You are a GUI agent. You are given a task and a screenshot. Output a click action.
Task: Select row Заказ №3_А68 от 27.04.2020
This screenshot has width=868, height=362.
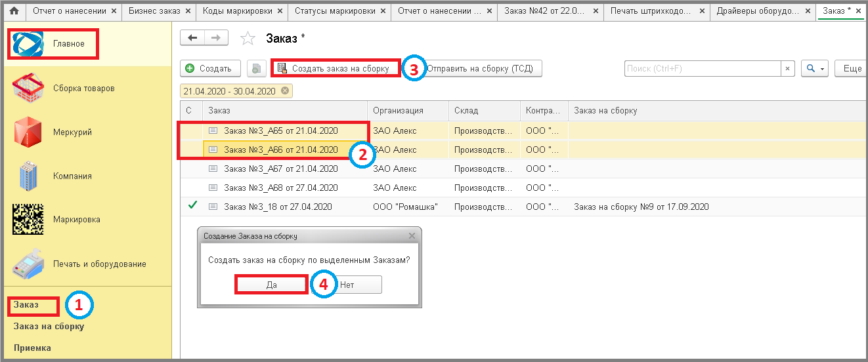(x=523, y=188)
